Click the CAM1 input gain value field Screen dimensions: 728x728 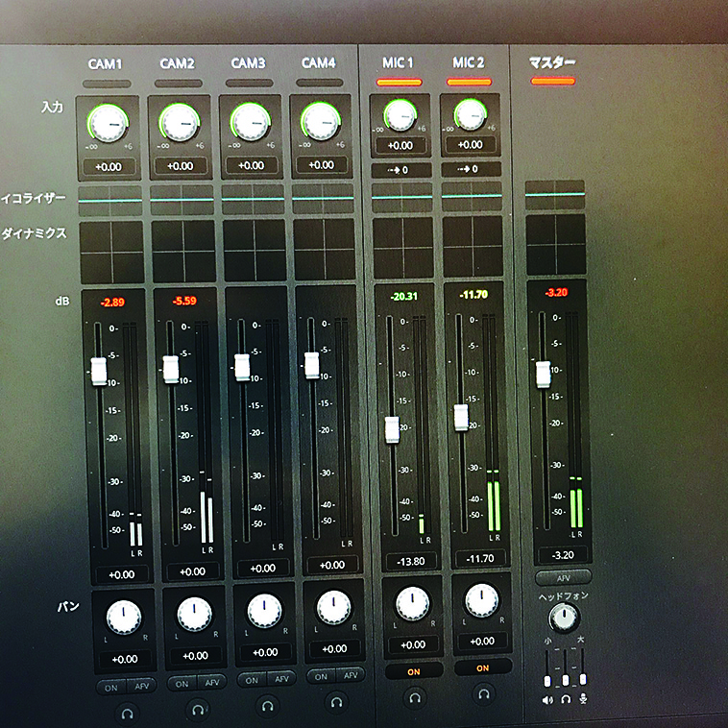111,165
